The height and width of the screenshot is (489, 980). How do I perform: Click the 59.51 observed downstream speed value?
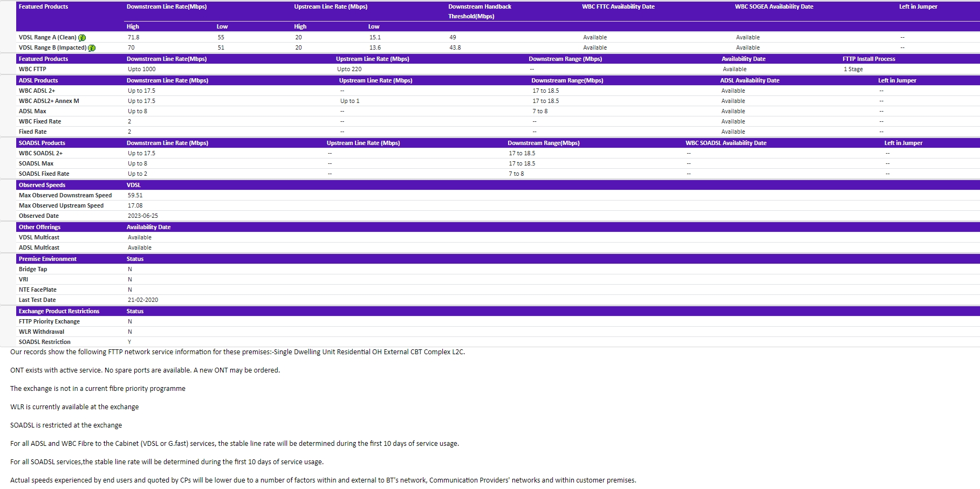[135, 195]
